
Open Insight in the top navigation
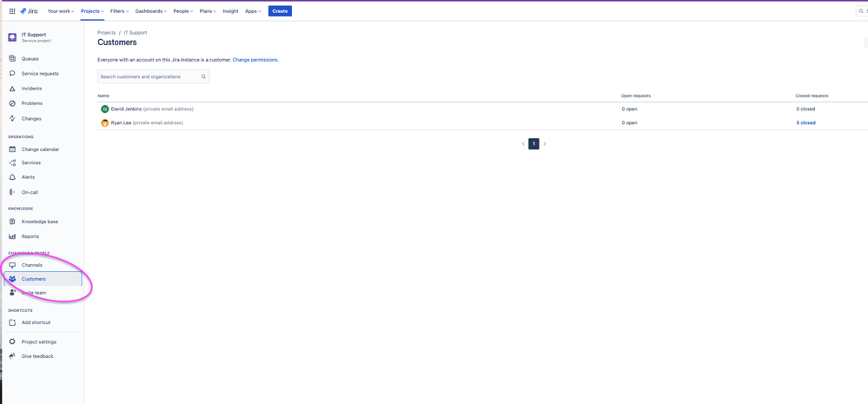tap(230, 11)
